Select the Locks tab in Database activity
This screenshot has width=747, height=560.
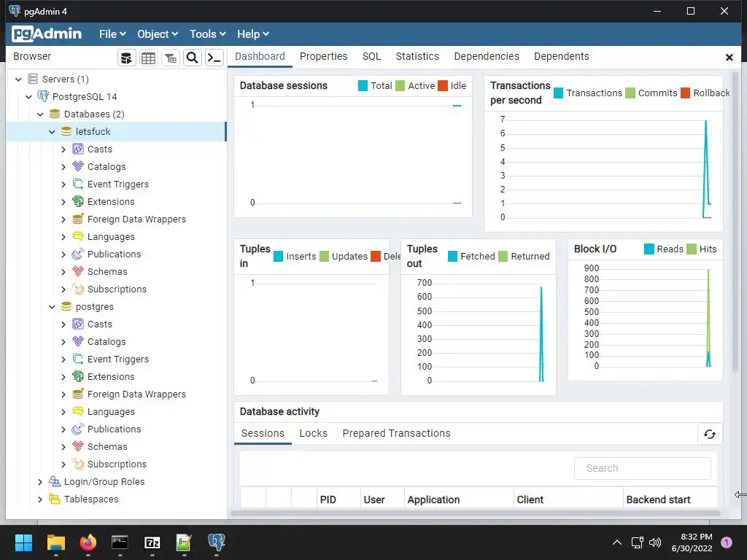(x=314, y=433)
